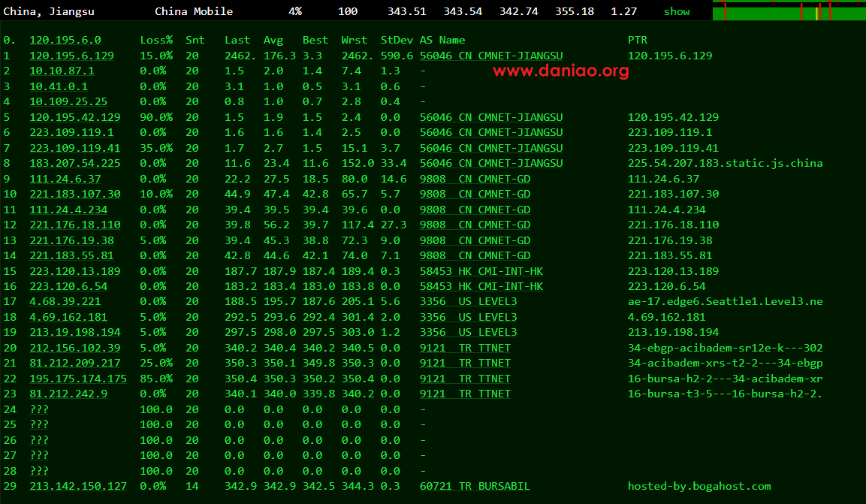Screen dimensions: 866x504
Task: Click IP 183.207.54.225 at hop 8
Action: (x=74, y=163)
